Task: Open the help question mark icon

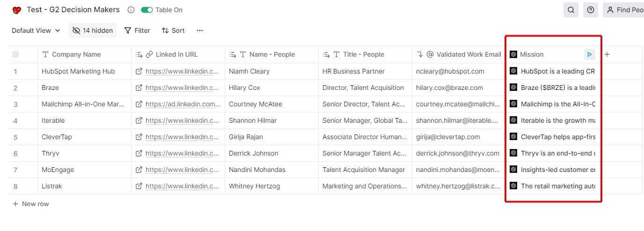Action: point(591,10)
